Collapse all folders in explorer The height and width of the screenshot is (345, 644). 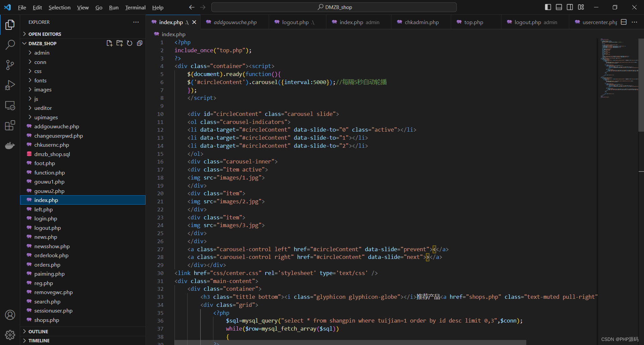[140, 43]
